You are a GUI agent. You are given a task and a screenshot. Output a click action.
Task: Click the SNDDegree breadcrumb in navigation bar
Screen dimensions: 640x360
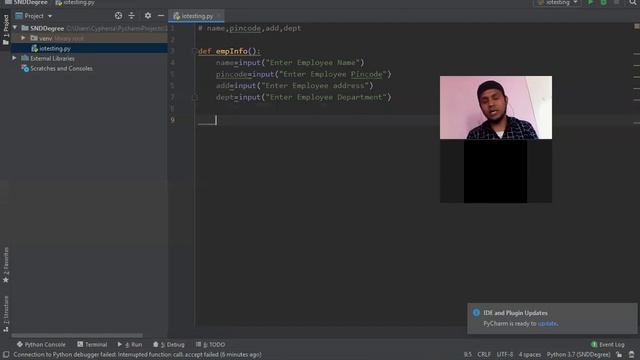click(27, 2)
